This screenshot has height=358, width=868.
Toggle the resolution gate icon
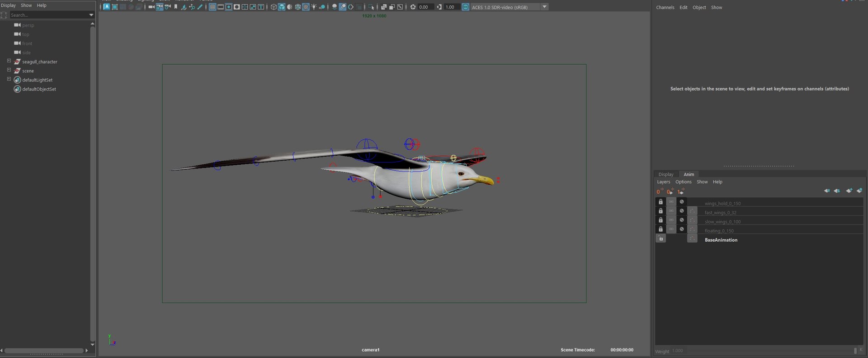[x=229, y=7]
